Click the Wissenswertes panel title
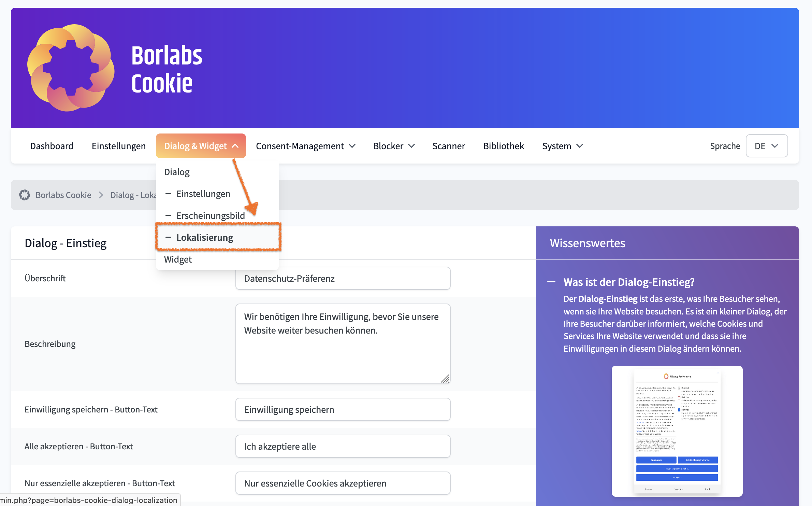The height and width of the screenshot is (506, 812). point(588,243)
